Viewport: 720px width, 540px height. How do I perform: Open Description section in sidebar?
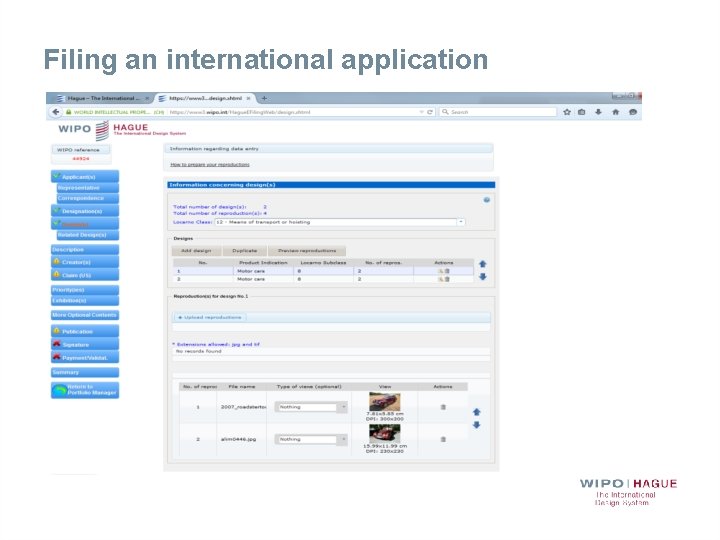[85, 249]
